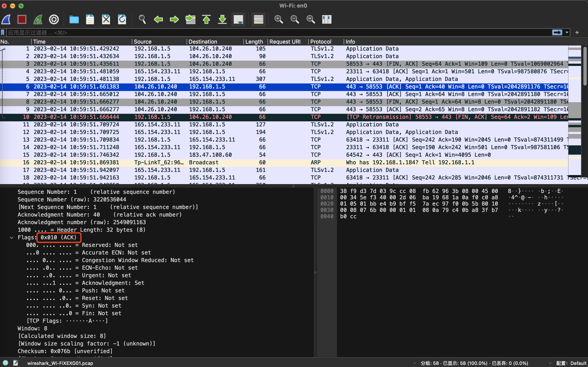588x367 pixels.
Task: Click the packet counts text in status bar
Action: [x=474, y=363]
